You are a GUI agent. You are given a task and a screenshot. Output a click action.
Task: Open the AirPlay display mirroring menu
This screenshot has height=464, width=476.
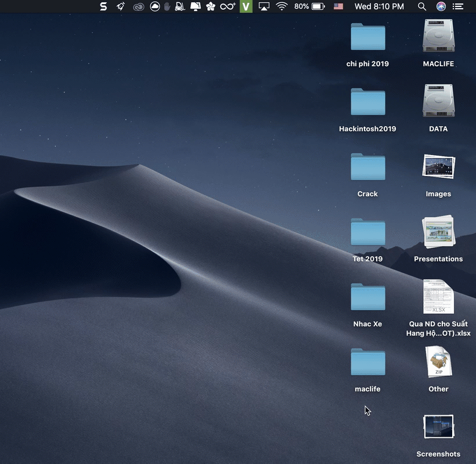coord(264,6)
